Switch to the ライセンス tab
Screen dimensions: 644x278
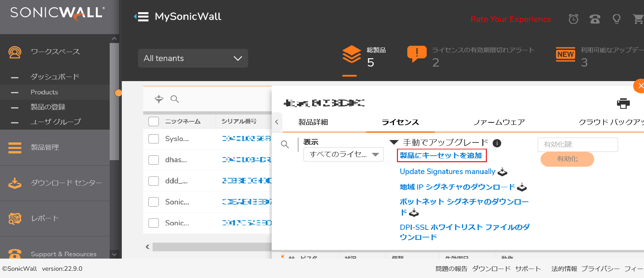[x=400, y=122]
